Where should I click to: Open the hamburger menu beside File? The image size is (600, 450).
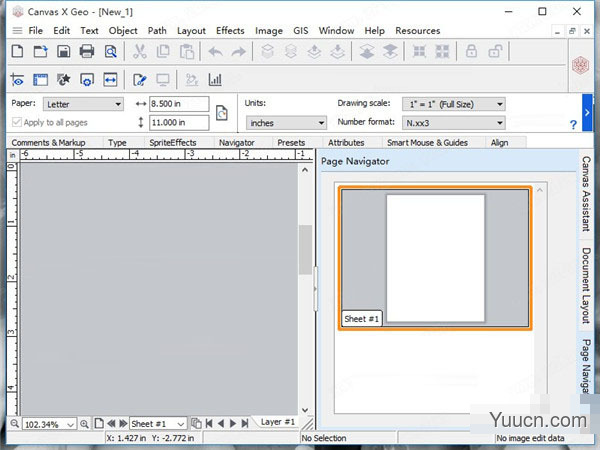click(17, 31)
